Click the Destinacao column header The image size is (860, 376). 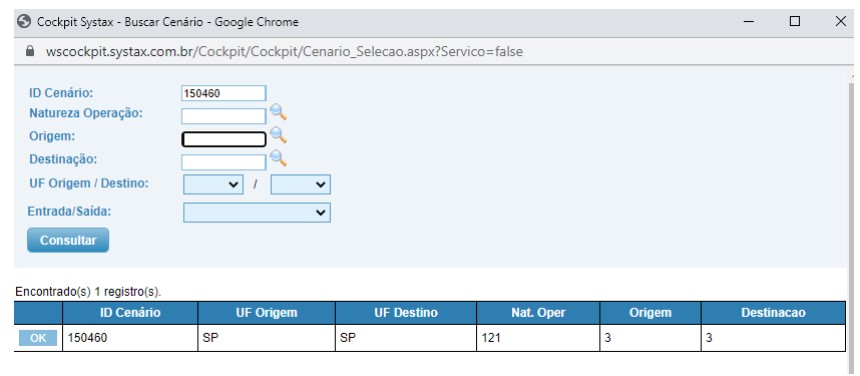pos(773,313)
